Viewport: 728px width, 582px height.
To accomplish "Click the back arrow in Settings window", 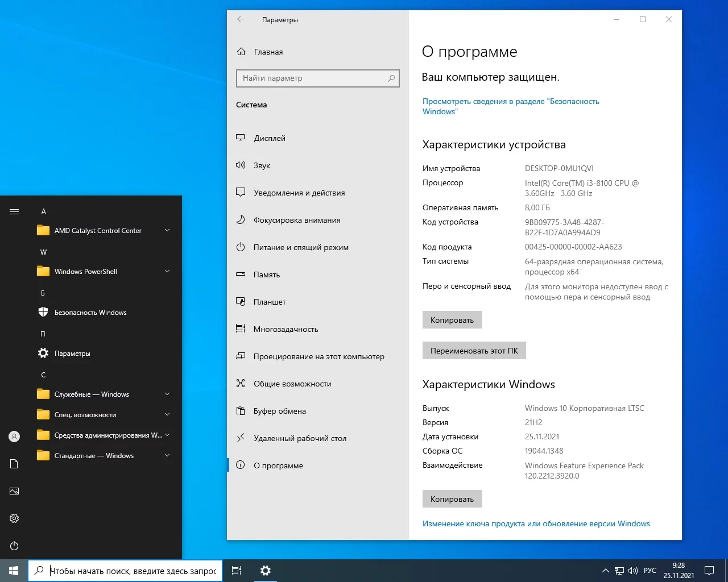I will [x=241, y=19].
